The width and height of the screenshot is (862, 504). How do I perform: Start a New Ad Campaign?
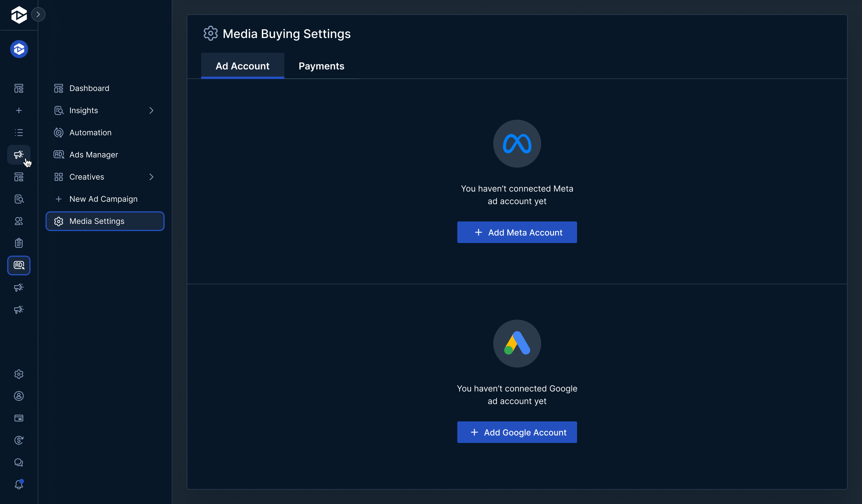(103, 199)
